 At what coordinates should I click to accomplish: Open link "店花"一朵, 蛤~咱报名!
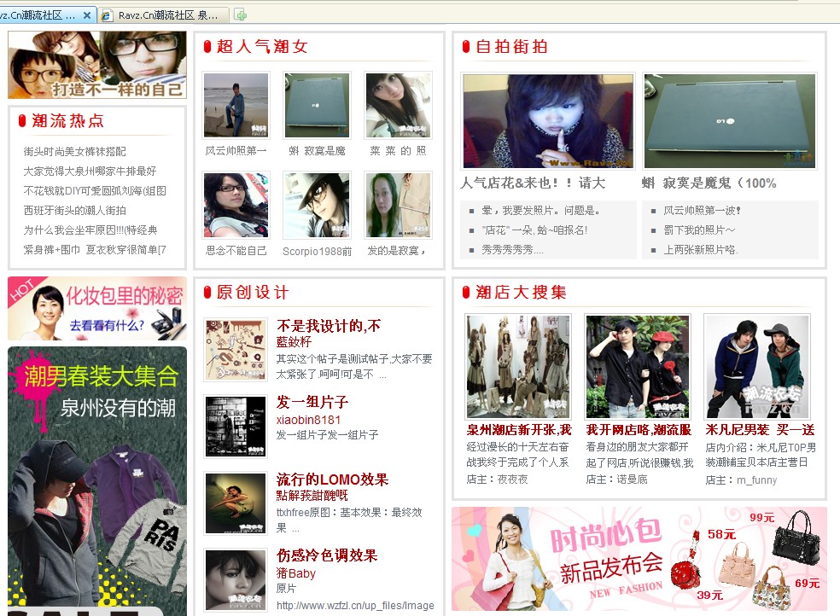534,230
